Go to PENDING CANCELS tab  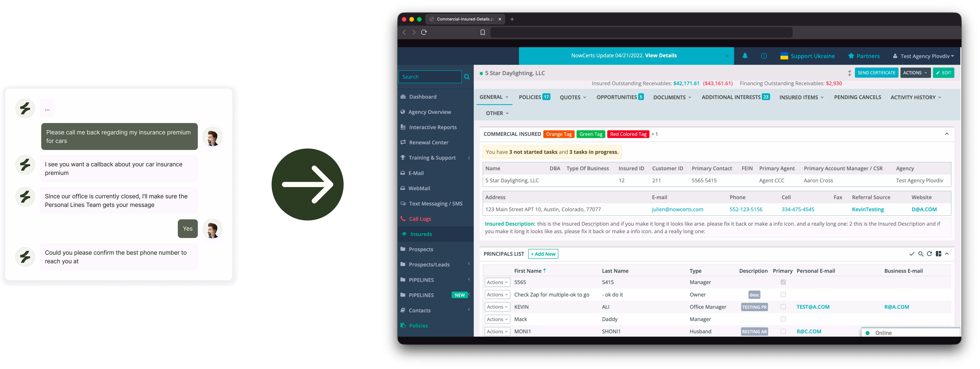(x=857, y=97)
